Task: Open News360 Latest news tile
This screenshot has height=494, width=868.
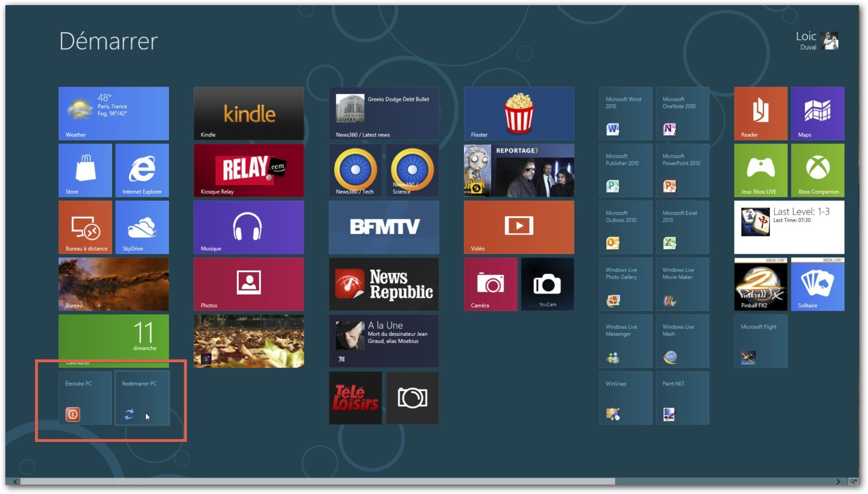Action: (x=384, y=113)
